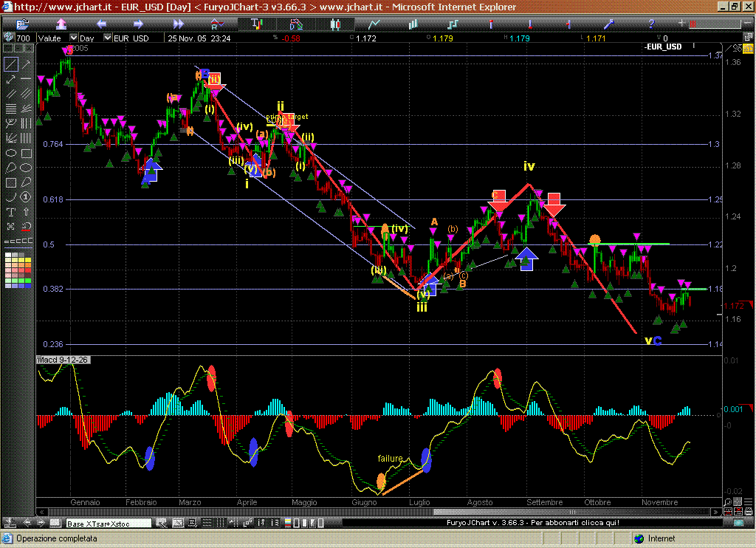Open the Valute category dropdown
The width and height of the screenshot is (756, 548).
[73, 38]
